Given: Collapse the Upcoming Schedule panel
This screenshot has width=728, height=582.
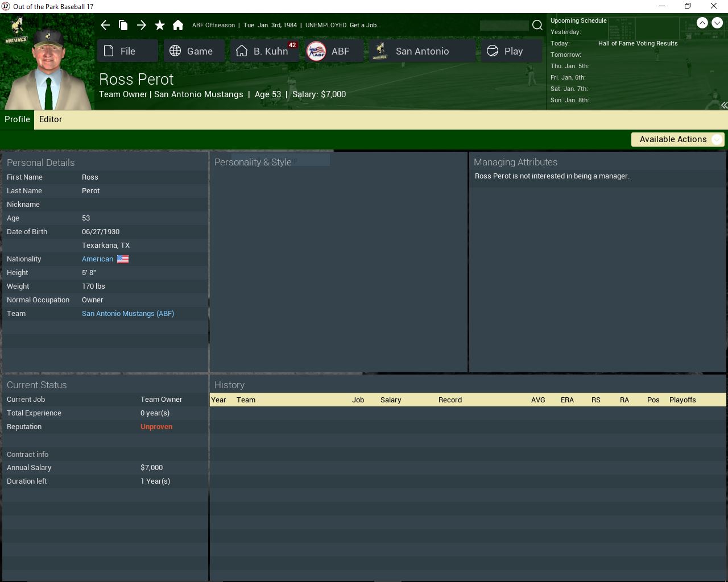Looking at the screenshot, I should (724, 105).
